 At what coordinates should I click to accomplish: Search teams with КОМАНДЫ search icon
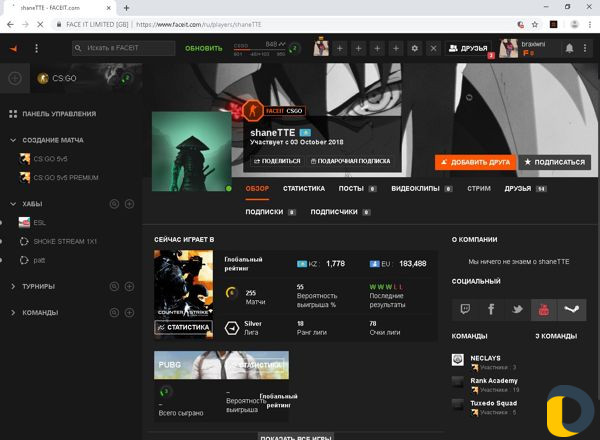pyautogui.click(x=114, y=313)
